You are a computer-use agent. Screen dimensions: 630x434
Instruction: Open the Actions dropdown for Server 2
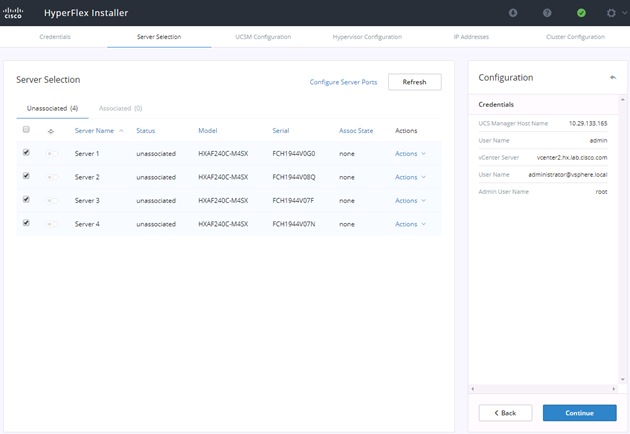click(x=410, y=177)
